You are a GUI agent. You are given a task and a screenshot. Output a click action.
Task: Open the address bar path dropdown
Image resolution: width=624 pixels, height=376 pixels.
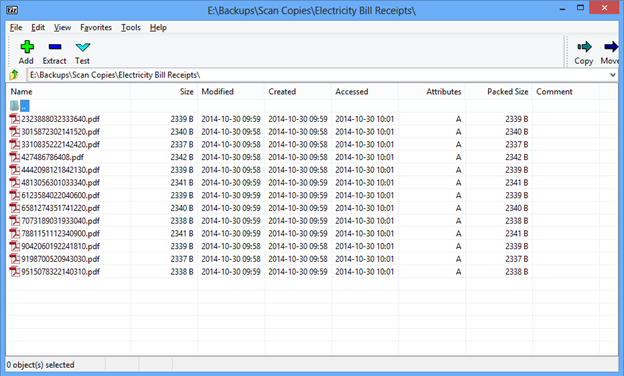click(612, 75)
